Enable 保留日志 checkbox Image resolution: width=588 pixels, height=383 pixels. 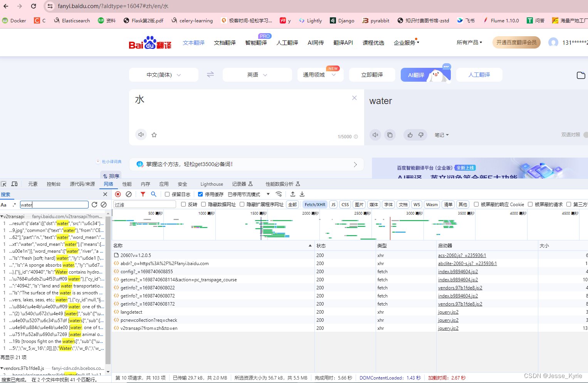coord(167,194)
